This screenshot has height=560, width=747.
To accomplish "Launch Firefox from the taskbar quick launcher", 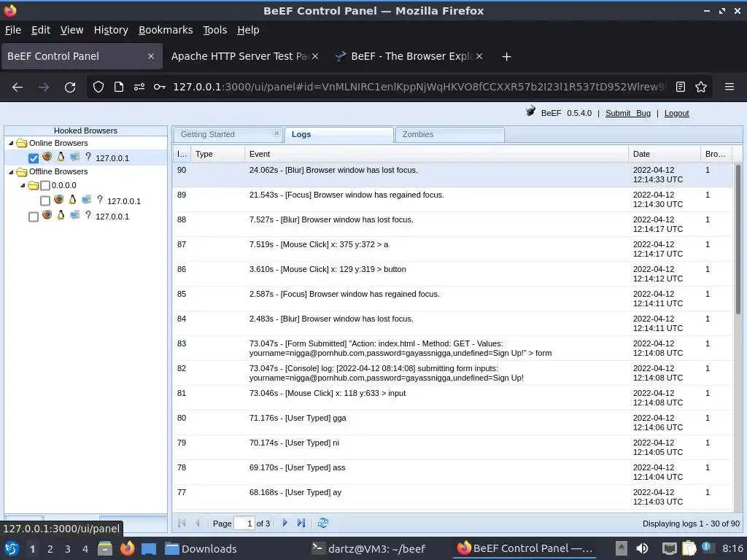I will click(x=127, y=548).
